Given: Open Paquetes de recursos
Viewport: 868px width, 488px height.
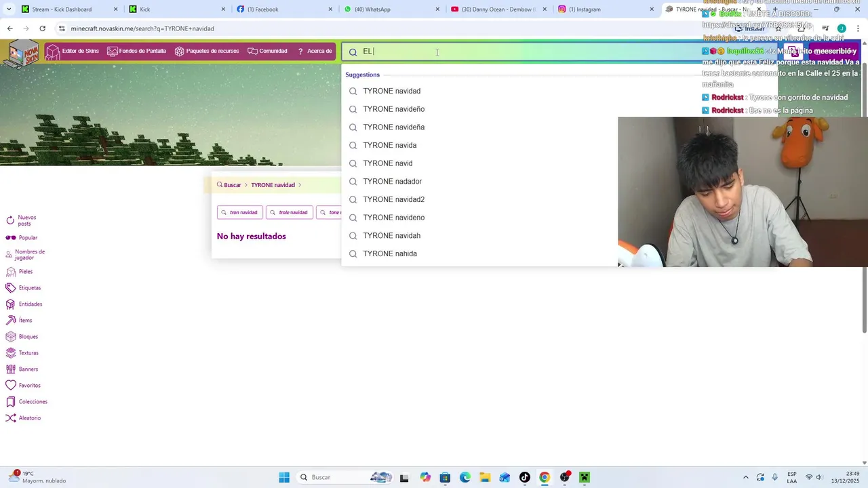Looking at the screenshot, I should (206, 52).
